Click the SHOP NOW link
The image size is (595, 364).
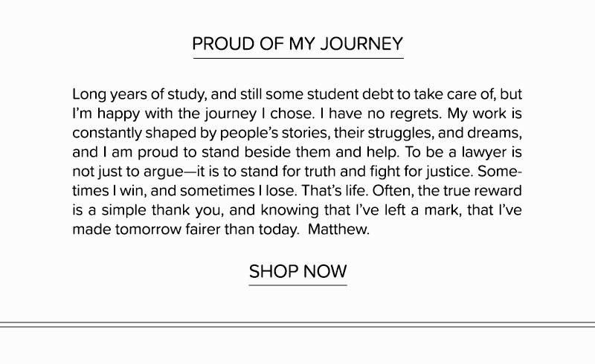297,272
